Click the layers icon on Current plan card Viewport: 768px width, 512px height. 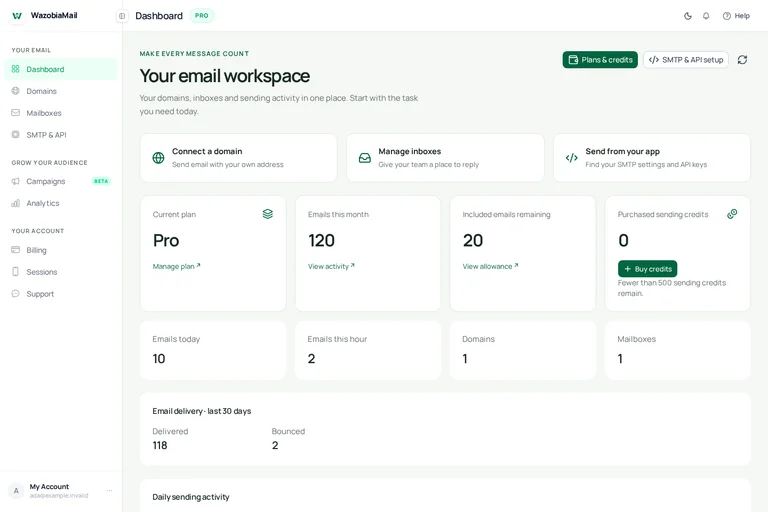tap(267, 214)
